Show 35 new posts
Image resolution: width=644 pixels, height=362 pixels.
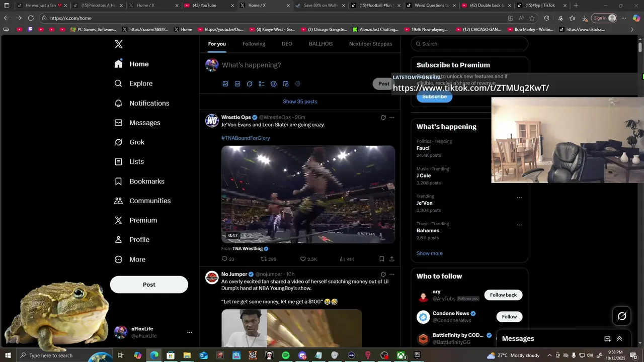point(300,102)
